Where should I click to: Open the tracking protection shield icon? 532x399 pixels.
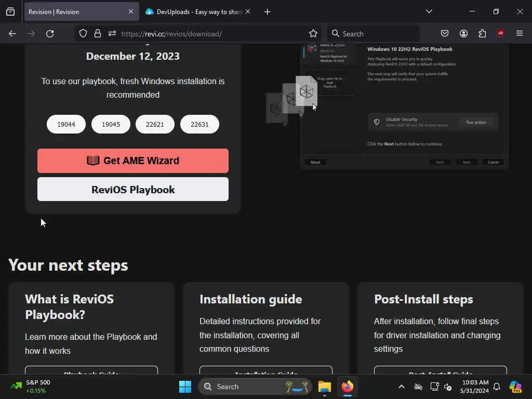click(83, 34)
